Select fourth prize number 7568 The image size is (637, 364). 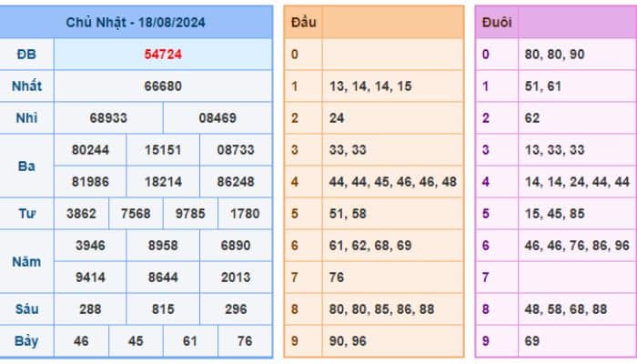pyautogui.click(x=136, y=214)
